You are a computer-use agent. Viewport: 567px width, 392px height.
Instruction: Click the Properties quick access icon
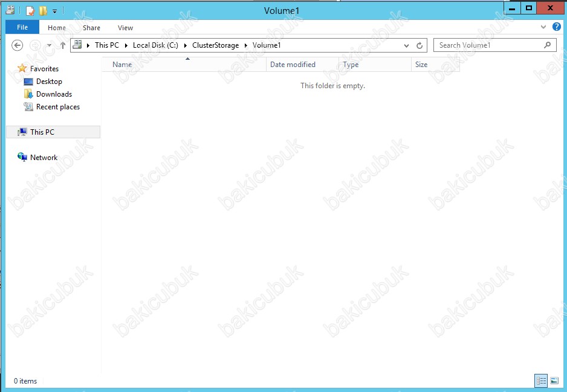30,10
